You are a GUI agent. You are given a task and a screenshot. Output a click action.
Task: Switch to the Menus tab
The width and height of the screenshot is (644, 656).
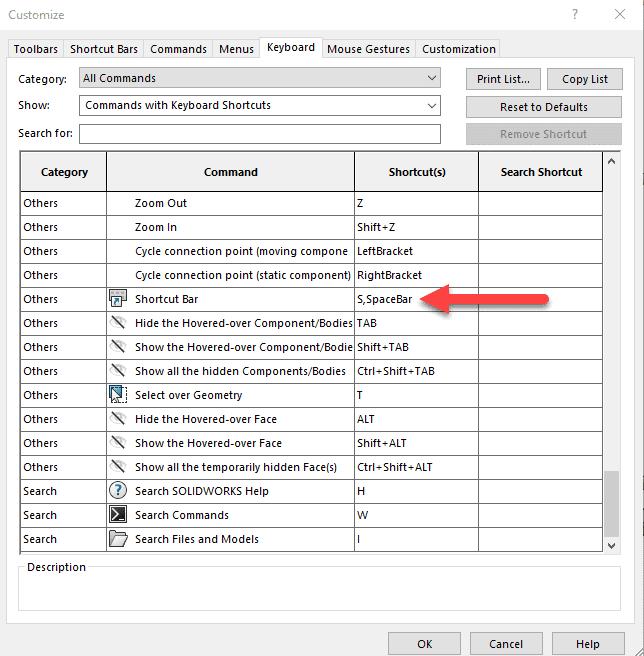coord(236,49)
